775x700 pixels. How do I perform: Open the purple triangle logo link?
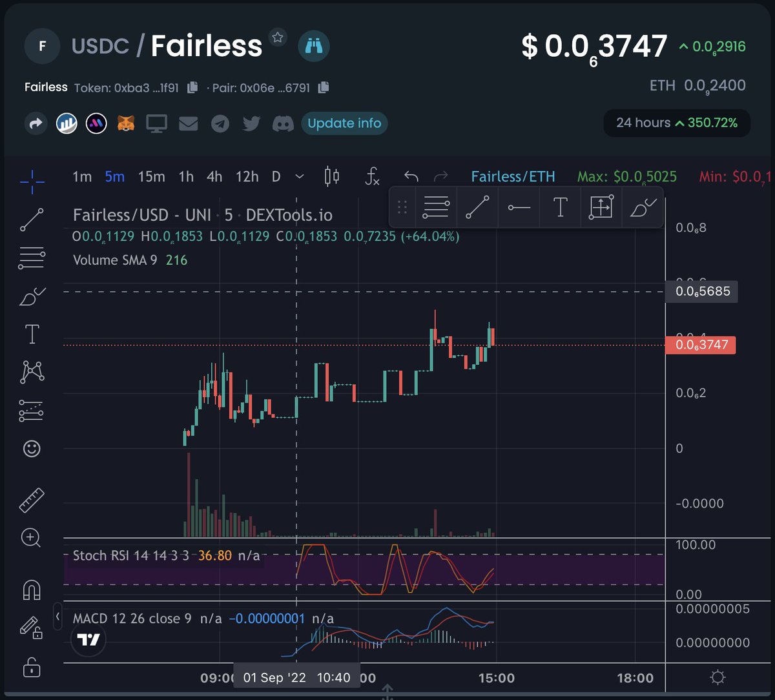96,123
